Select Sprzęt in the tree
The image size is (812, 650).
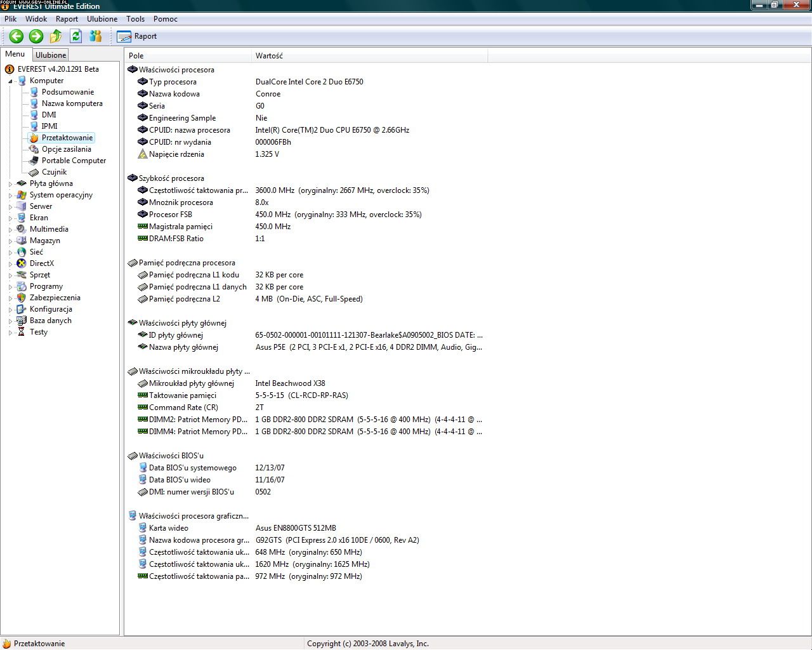point(39,275)
